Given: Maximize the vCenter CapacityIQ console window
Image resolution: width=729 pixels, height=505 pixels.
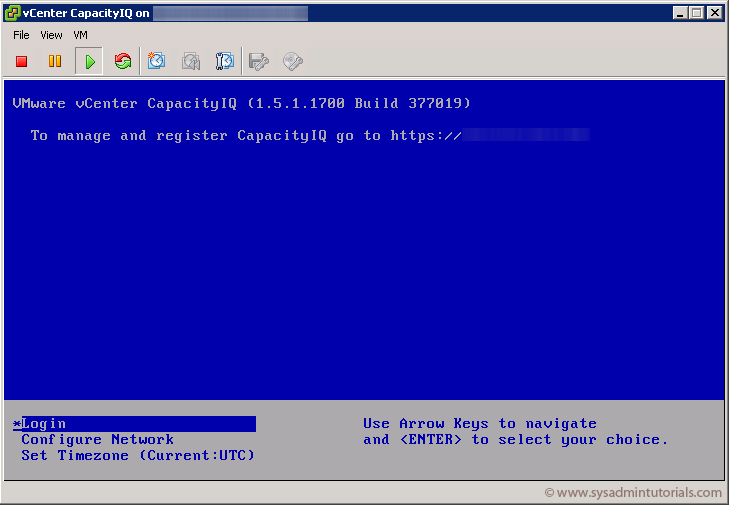Looking at the screenshot, I should click(696, 13).
